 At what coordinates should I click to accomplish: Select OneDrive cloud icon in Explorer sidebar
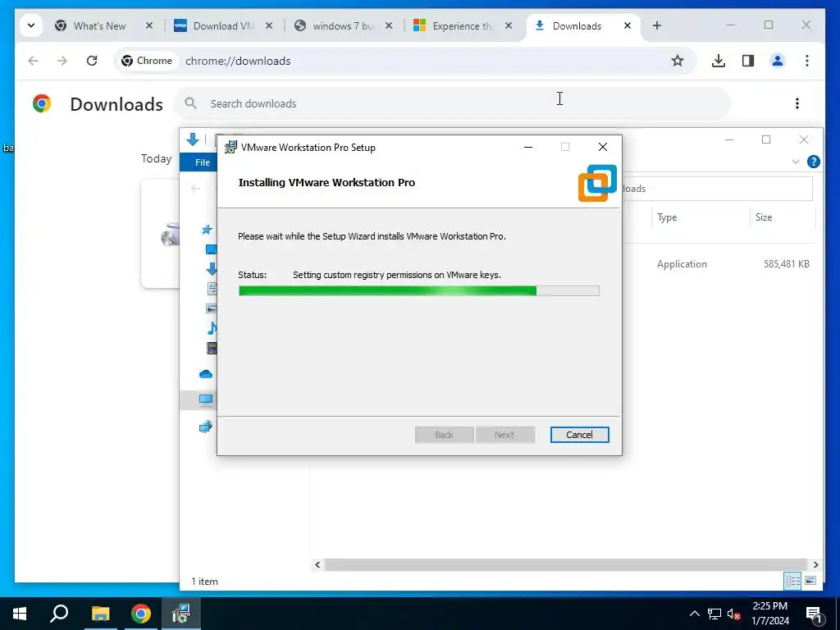point(206,374)
